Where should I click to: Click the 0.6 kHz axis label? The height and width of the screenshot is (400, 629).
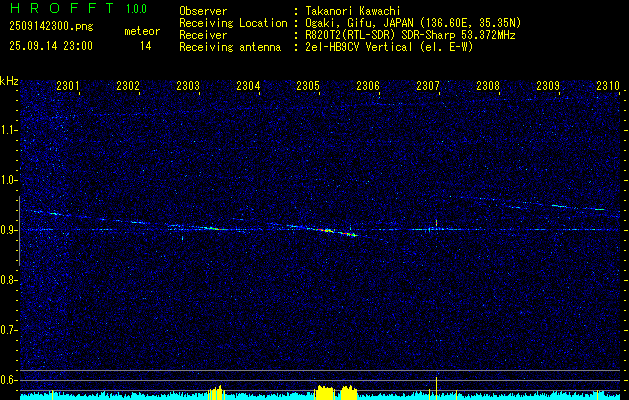click(8, 380)
